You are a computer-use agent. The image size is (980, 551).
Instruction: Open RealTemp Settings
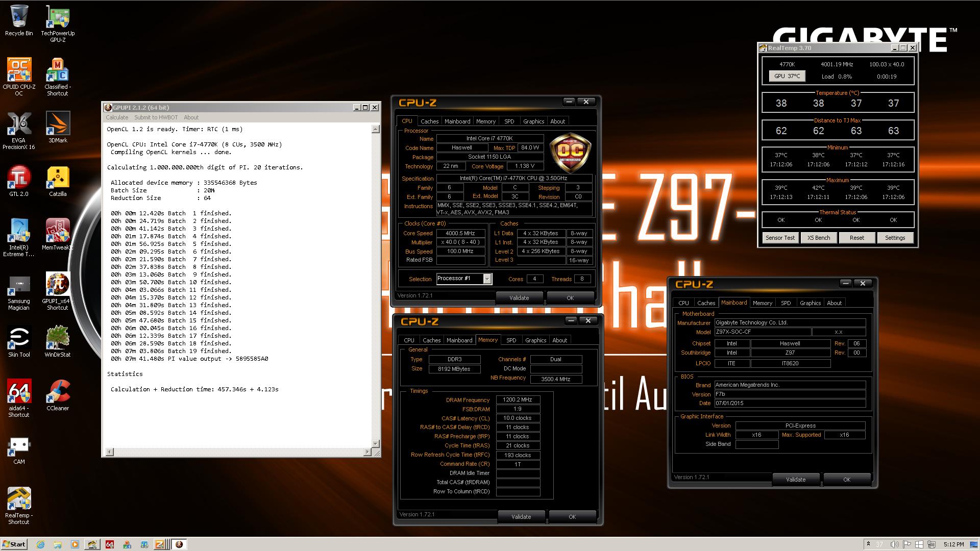[x=895, y=238]
